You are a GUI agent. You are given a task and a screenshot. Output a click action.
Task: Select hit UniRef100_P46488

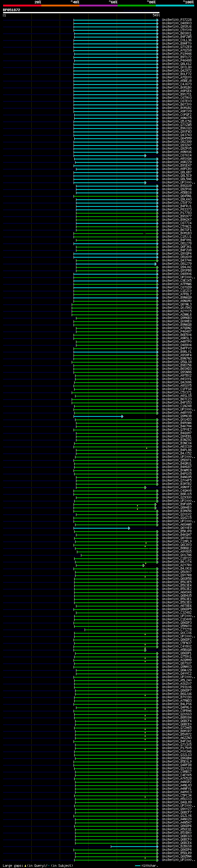[177, 61]
